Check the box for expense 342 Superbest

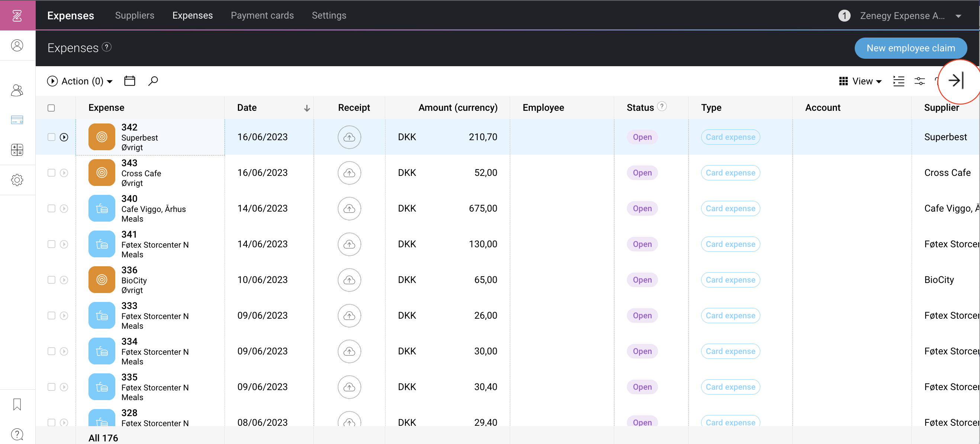click(x=51, y=137)
